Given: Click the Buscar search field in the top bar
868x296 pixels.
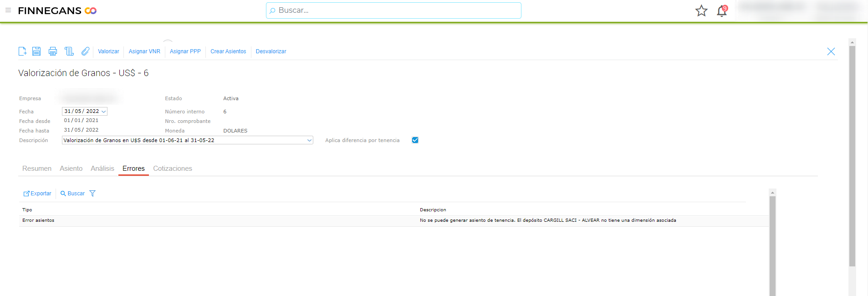Looking at the screenshot, I should [393, 10].
